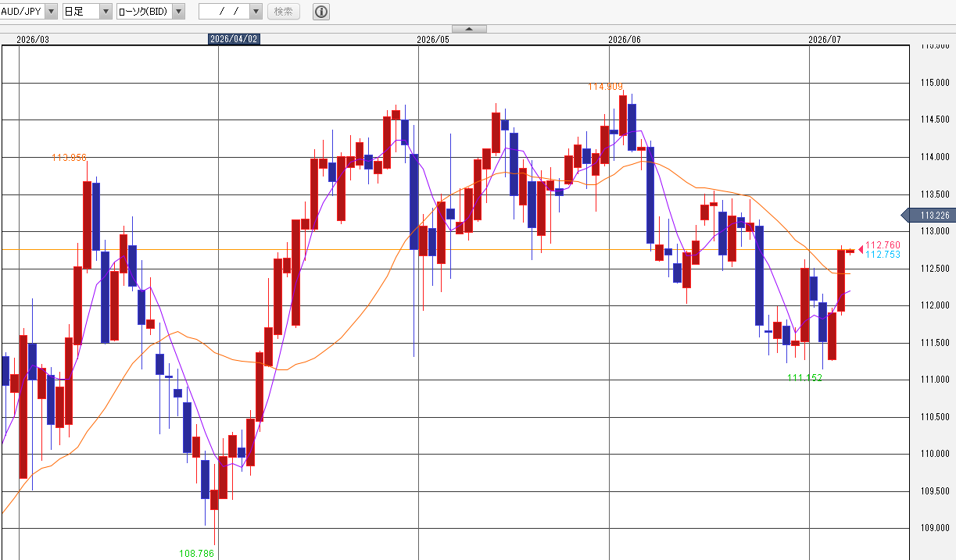Click the 2026/07 date axis label

point(825,39)
